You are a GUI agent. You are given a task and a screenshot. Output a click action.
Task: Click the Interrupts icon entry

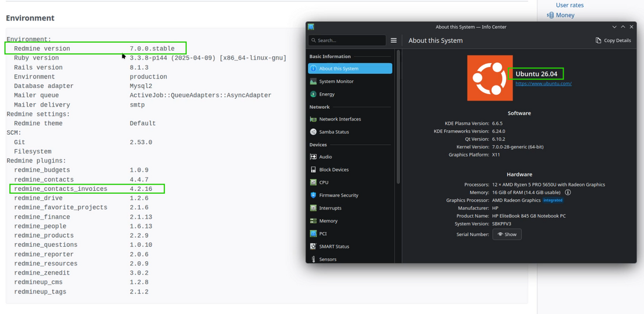tap(313, 208)
